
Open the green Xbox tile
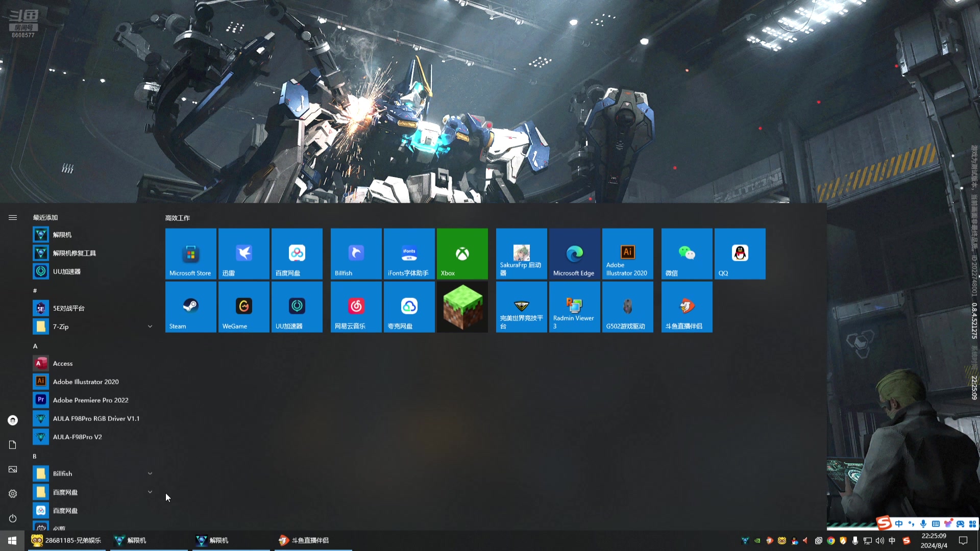point(462,254)
